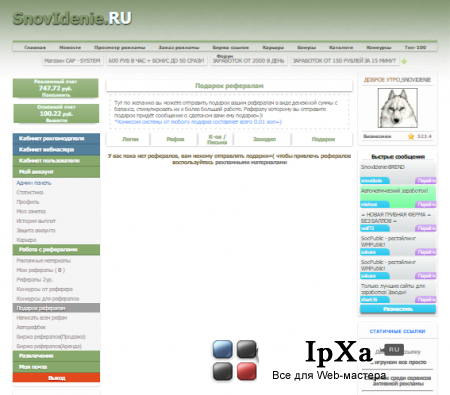Open the Защита аккаунта link
This screenshot has width=450, height=395.
(36, 230)
